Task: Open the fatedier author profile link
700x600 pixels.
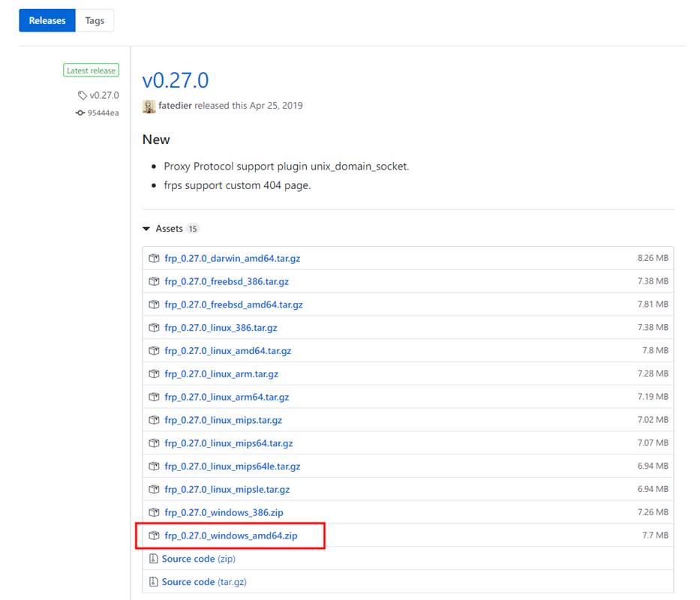Action: 175,106
